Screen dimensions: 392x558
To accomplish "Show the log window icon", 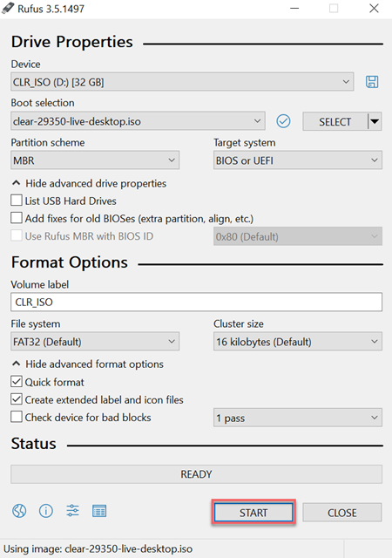I will [99, 511].
